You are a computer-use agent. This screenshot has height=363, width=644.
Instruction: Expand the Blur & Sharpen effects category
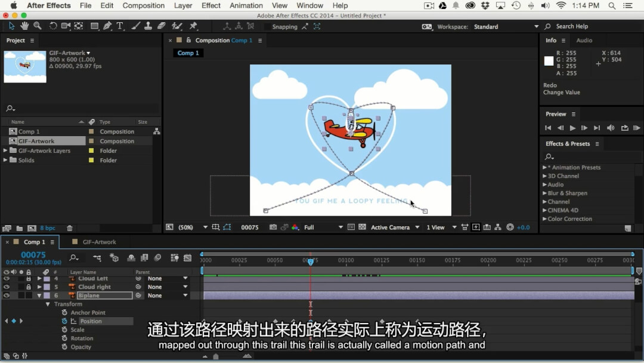[544, 193]
